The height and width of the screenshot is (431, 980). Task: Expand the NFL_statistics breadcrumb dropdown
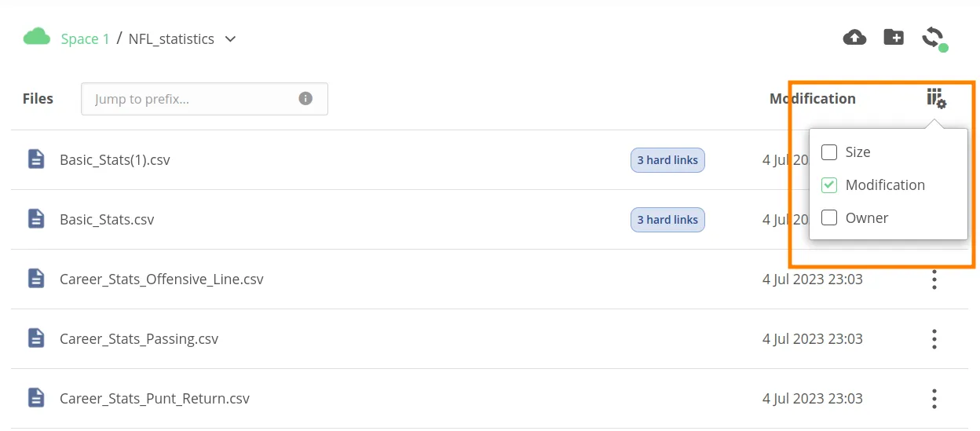(x=230, y=38)
